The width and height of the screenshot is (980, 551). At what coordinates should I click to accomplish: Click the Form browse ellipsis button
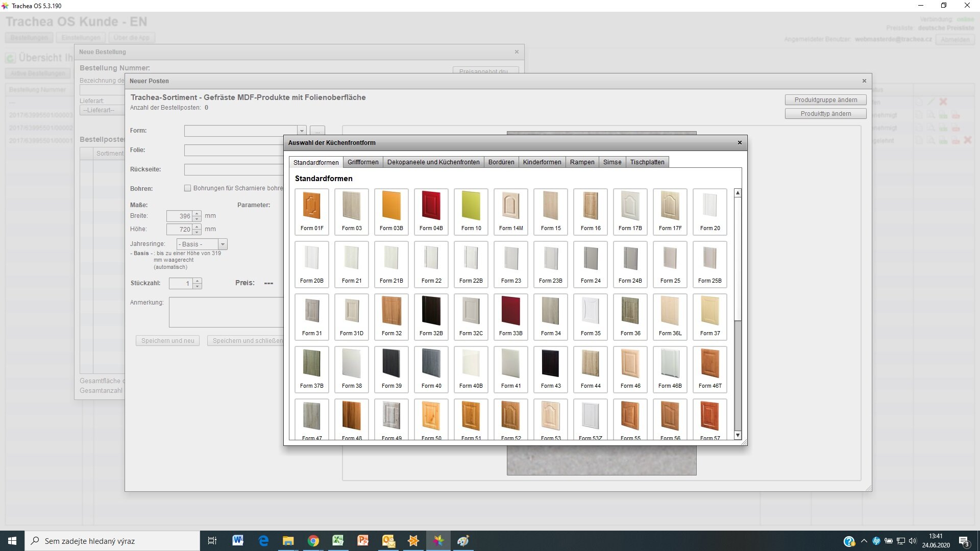317,131
